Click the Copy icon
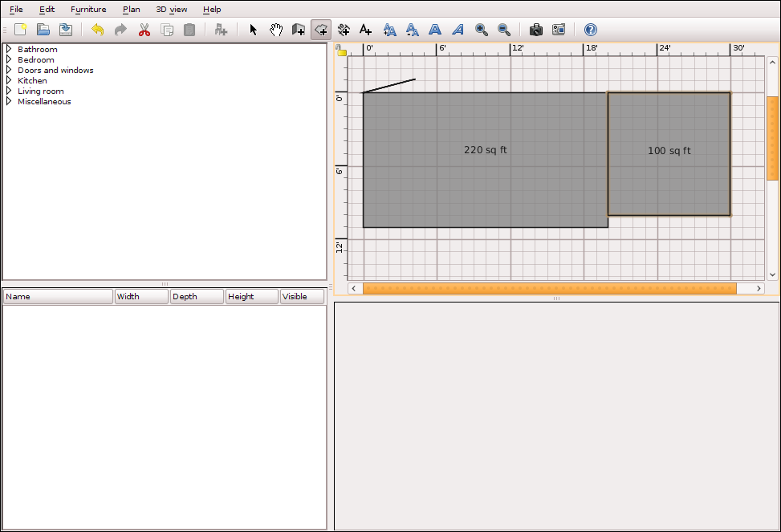This screenshot has width=781, height=532. click(167, 30)
